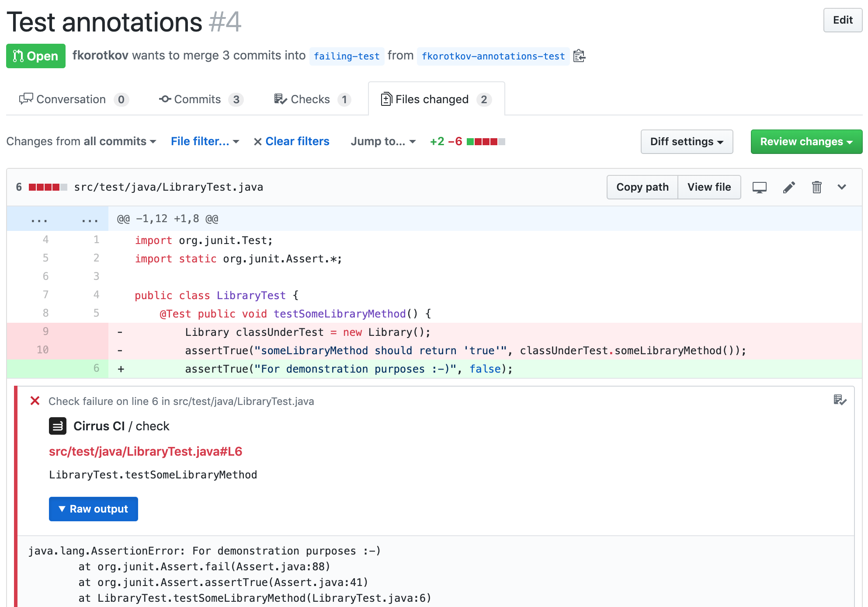Click the X icon next to Clear filters
This screenshot has width=868, height=607.
[258, 142]
